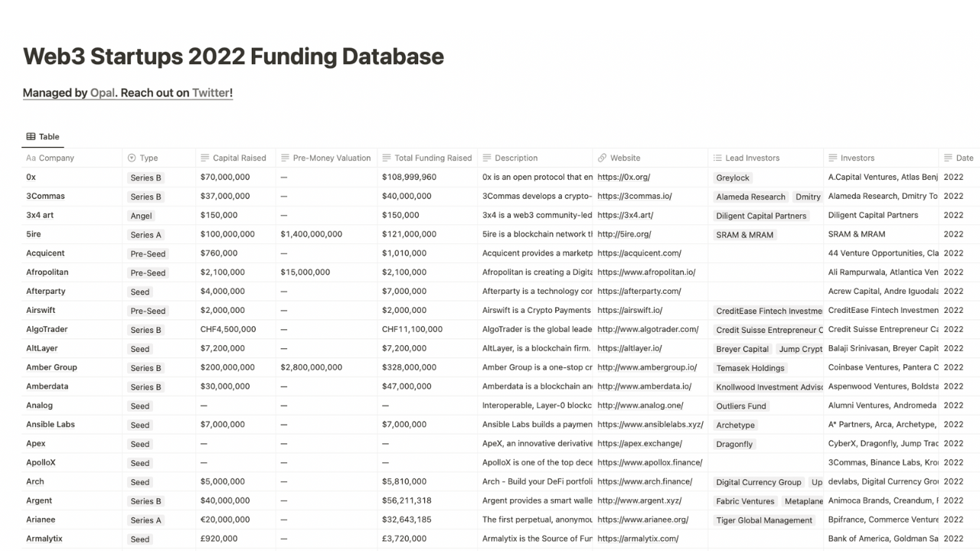Click the Capital Raised column header

(x=236, y=158)
